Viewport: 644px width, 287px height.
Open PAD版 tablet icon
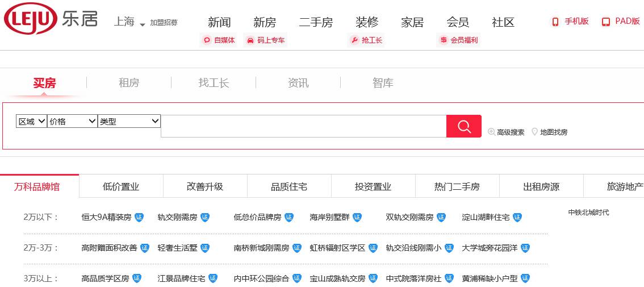pyautogui.click(x=606, y=22)
